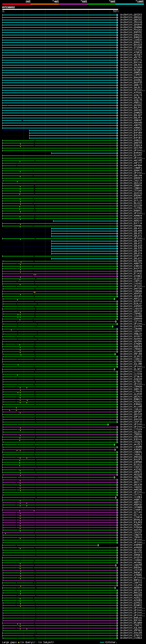The image size is (146, 644).
Task: Select label UniRef100_C5DE81
Action: [131, 435]
